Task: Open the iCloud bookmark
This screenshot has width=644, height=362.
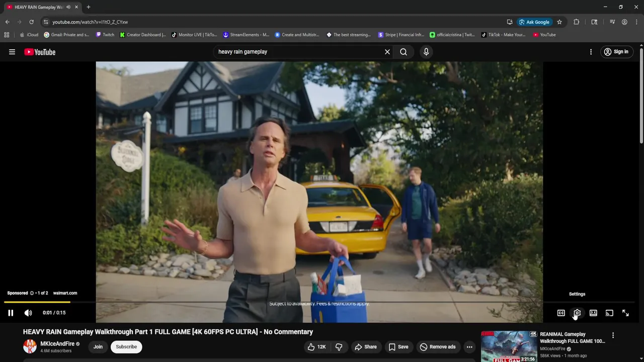Action: (29, 35)
